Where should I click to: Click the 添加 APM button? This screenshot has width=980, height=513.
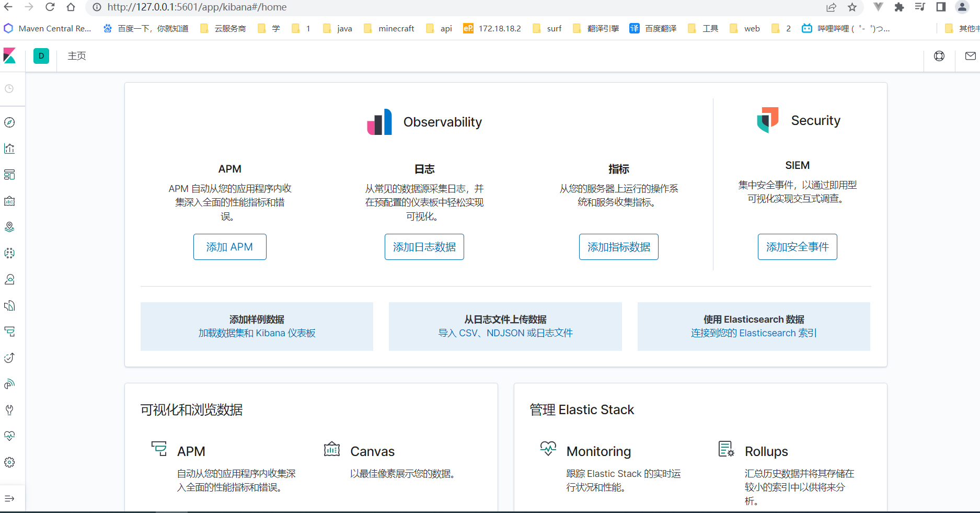229,247
